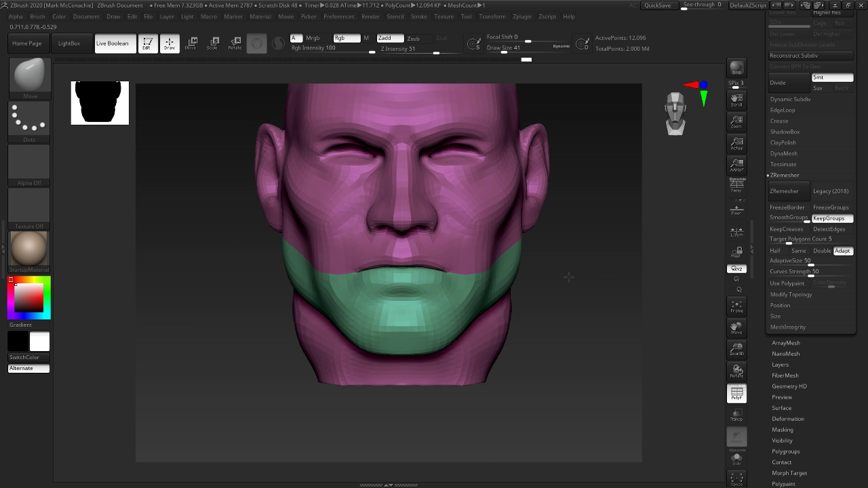Click the AAHalf view icon
868x488 pixels.
click(736, 165)
